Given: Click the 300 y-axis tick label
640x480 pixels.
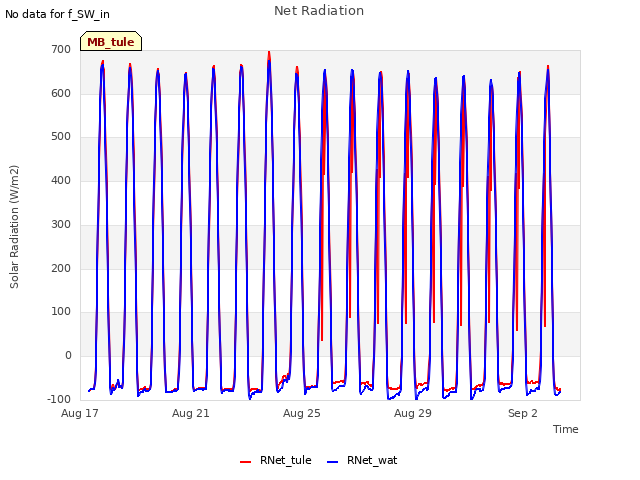Looking at the screenshot, I should pyautogui.click(x=61, y=224).
